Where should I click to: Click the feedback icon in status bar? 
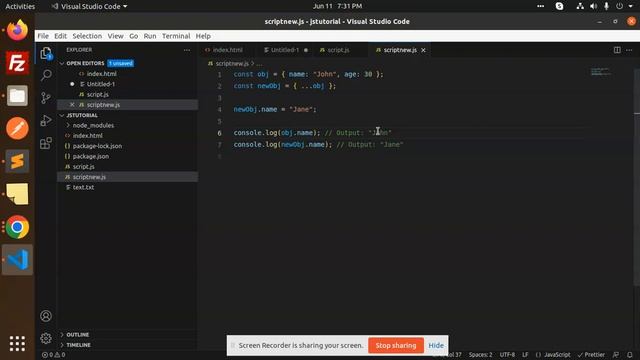pos(616,355)
